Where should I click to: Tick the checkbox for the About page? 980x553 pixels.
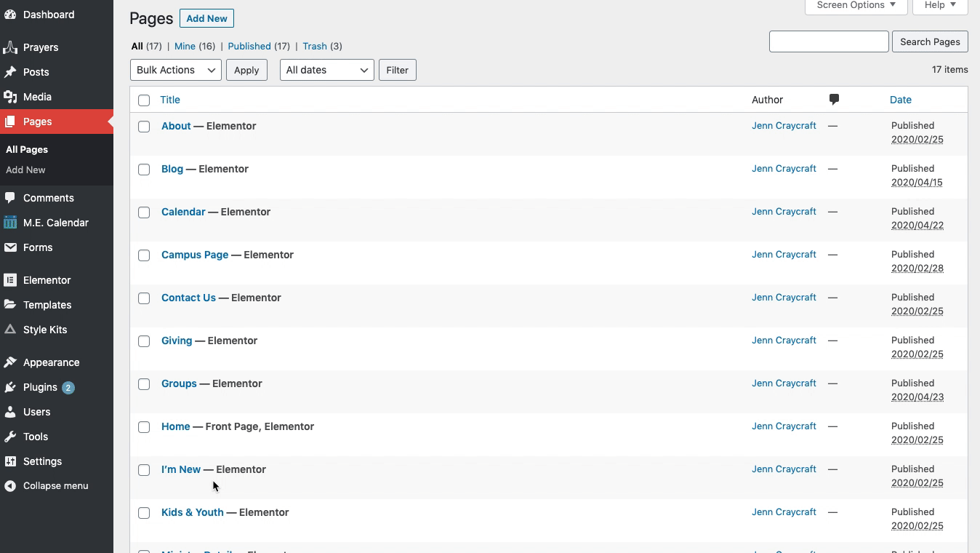tap(144, 127)
